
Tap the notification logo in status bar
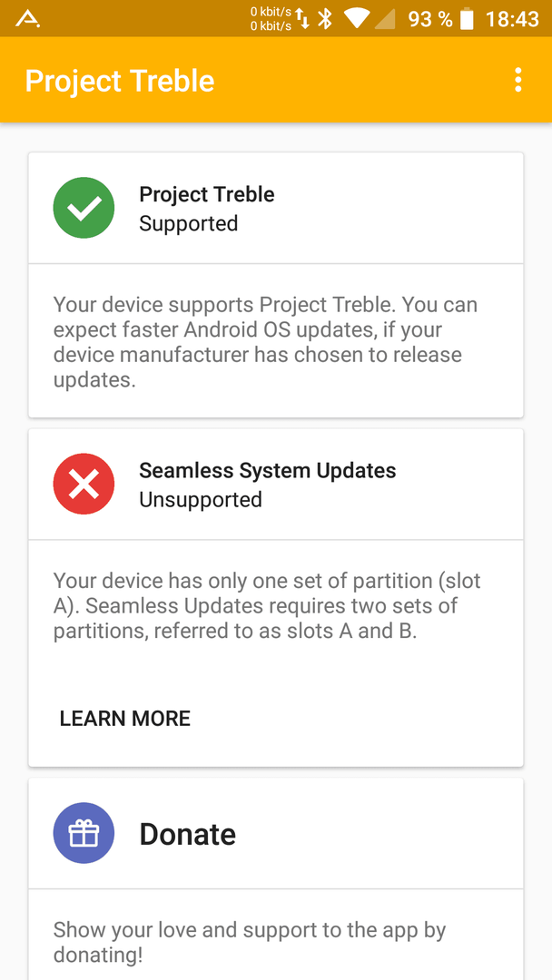click(x=27, y=19)
